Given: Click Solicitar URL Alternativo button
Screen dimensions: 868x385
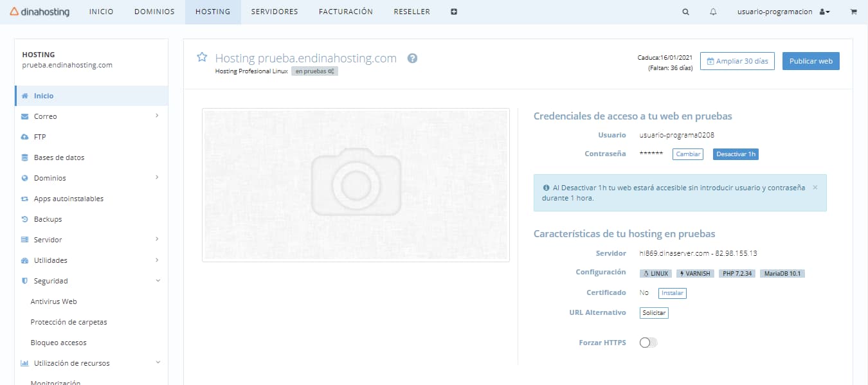Looking at the screenshot, I should pyautogui.click(x=655, y=313).
